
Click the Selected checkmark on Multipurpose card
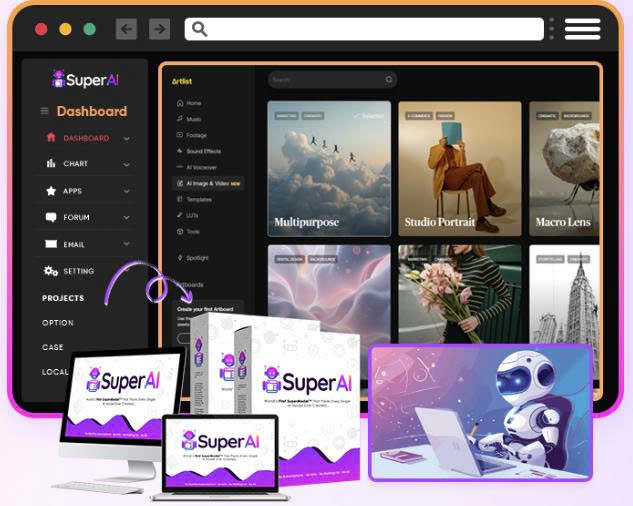369,116
